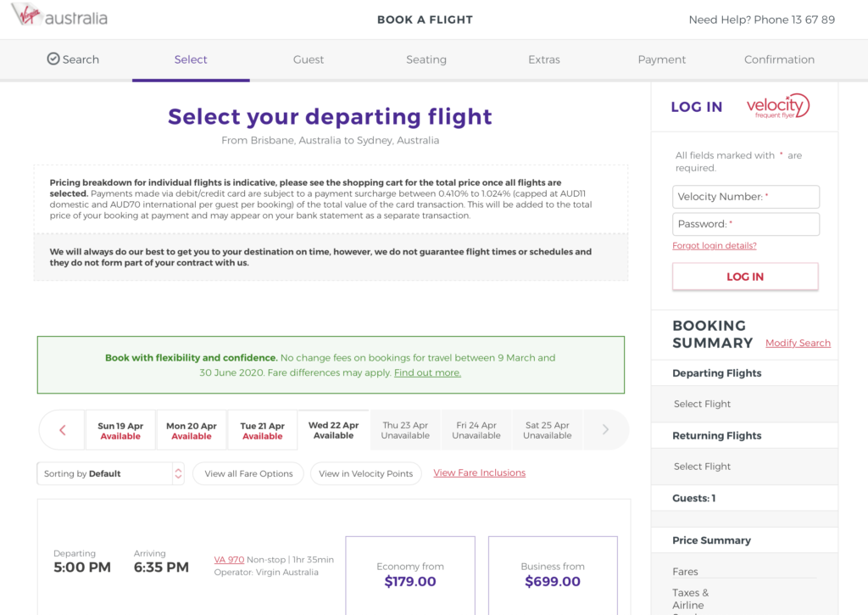Click View all Fare Options button
The height and width of the screenshot is (615, 868).
tap(248, 473)
